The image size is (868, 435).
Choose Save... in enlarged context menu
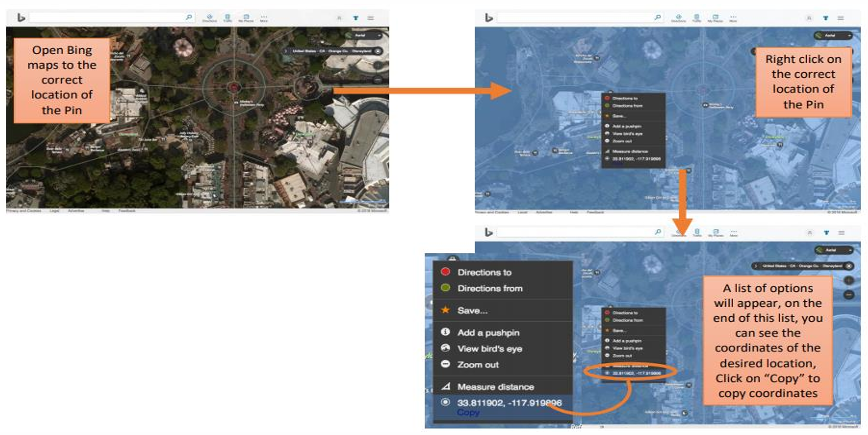click(503, 310)
